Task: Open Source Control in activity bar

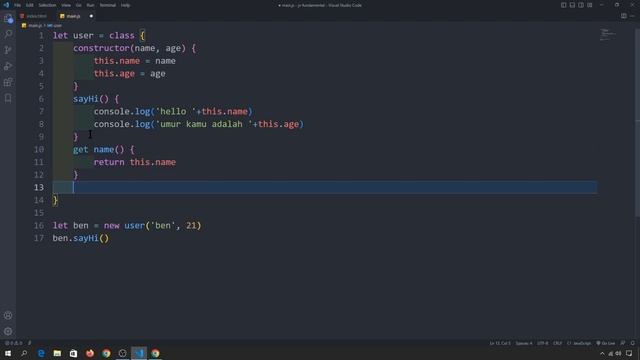Action: 8,50
